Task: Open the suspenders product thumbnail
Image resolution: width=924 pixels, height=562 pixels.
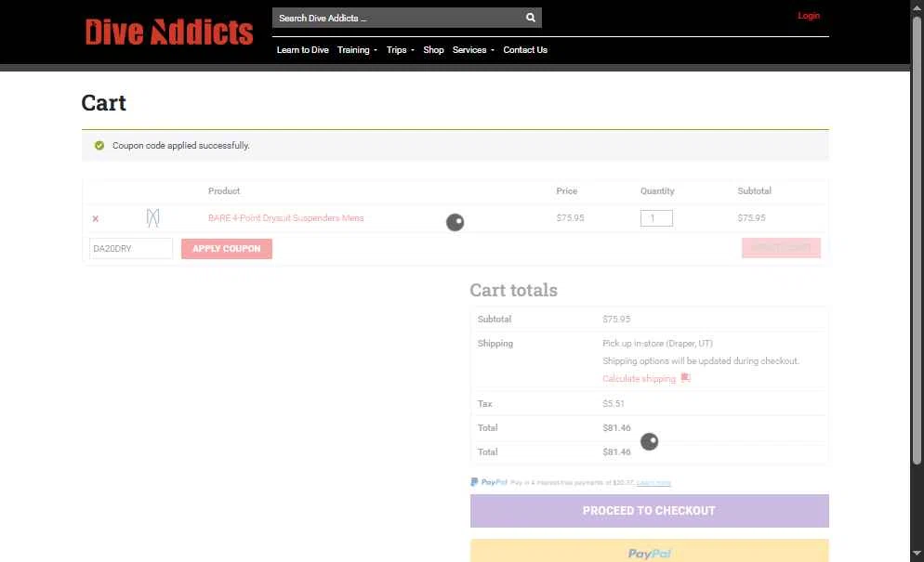Action: pos(152,218)
